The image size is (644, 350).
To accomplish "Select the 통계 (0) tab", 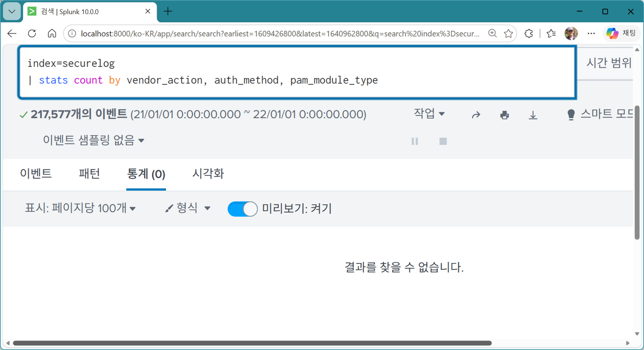I will (146, 174).
